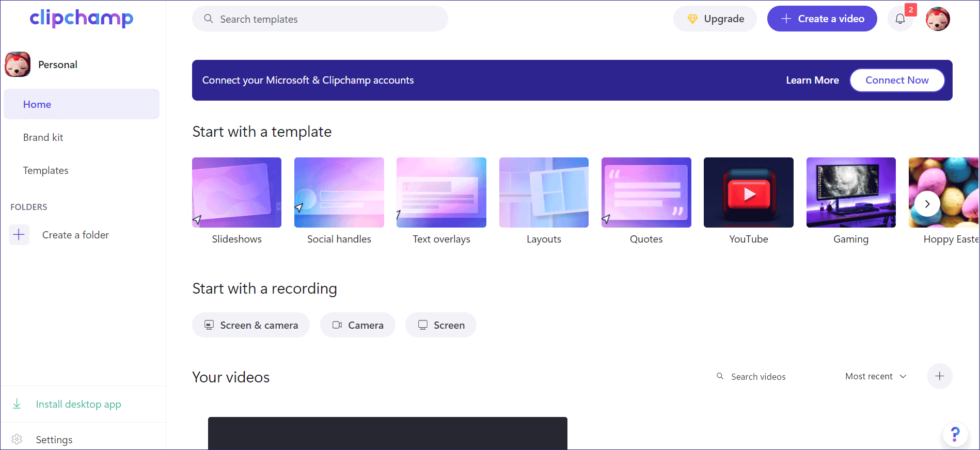
Task: Open the Quotes template thumbnail
Action: (646, 192)
